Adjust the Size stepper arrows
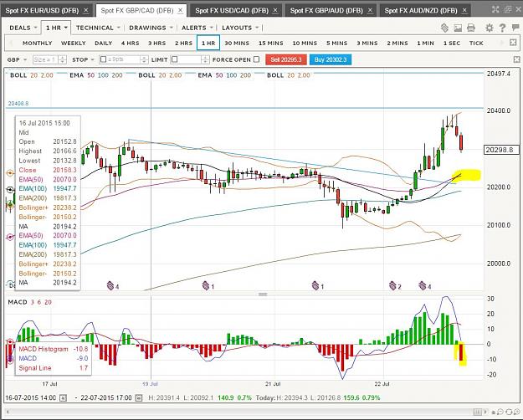 click(63, 59)
